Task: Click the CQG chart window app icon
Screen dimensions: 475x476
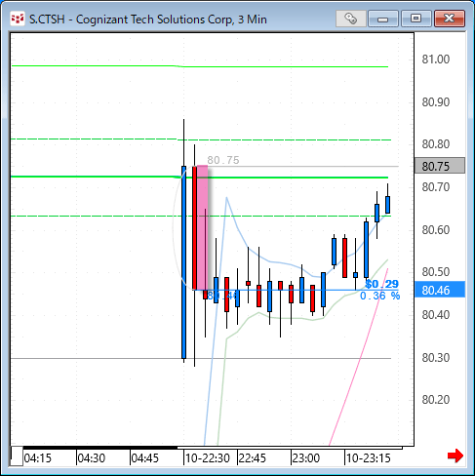Action: [17, 19]
